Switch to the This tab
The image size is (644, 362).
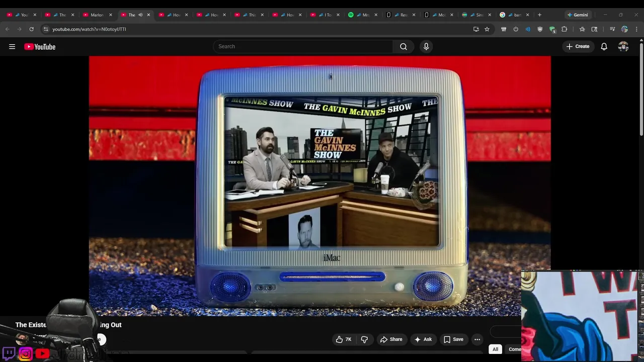249,15
